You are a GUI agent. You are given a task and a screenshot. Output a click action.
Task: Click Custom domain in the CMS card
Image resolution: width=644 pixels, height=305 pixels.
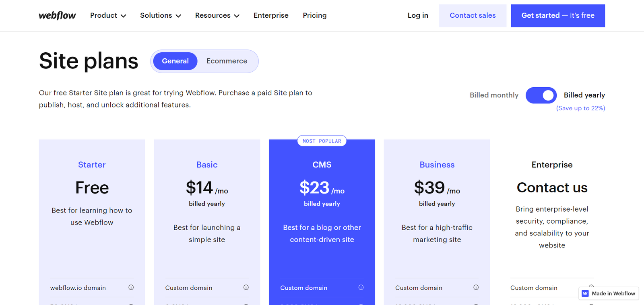(x=303, y=288)
